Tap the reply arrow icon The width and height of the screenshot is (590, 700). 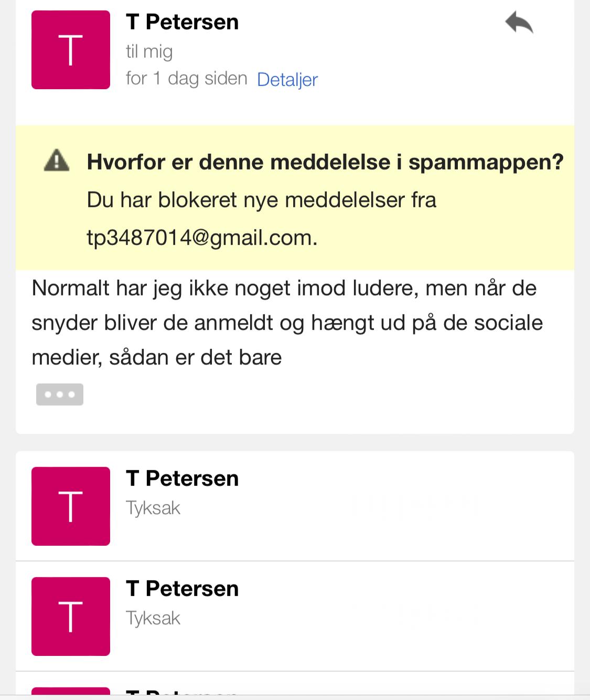coord(519,23)
